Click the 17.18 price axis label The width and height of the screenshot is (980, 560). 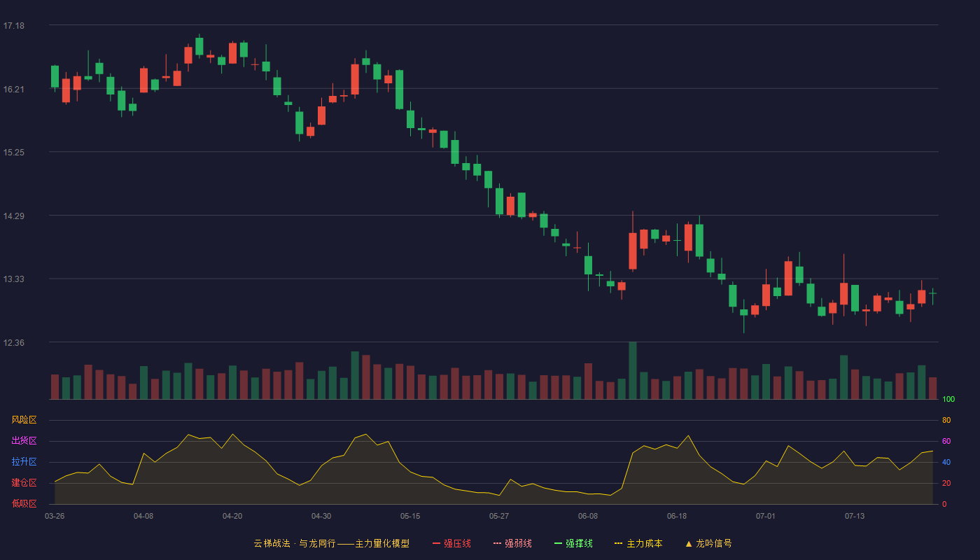(x=13, y=26)
